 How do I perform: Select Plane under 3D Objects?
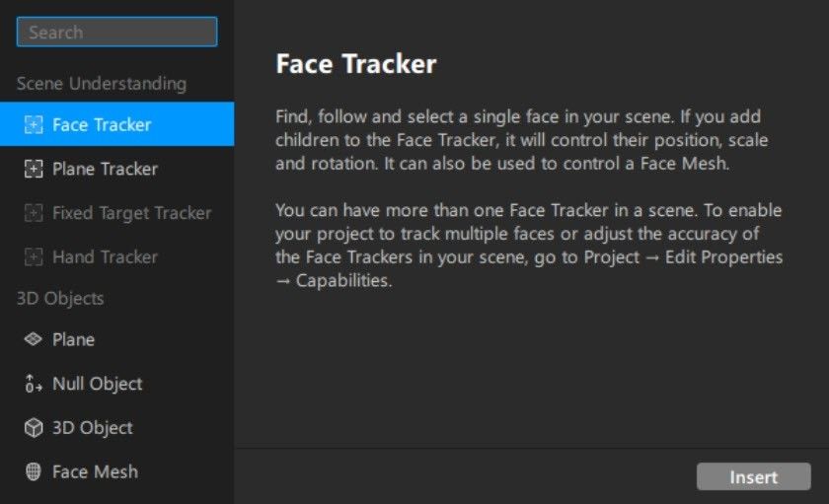click(x=116, y=339)
